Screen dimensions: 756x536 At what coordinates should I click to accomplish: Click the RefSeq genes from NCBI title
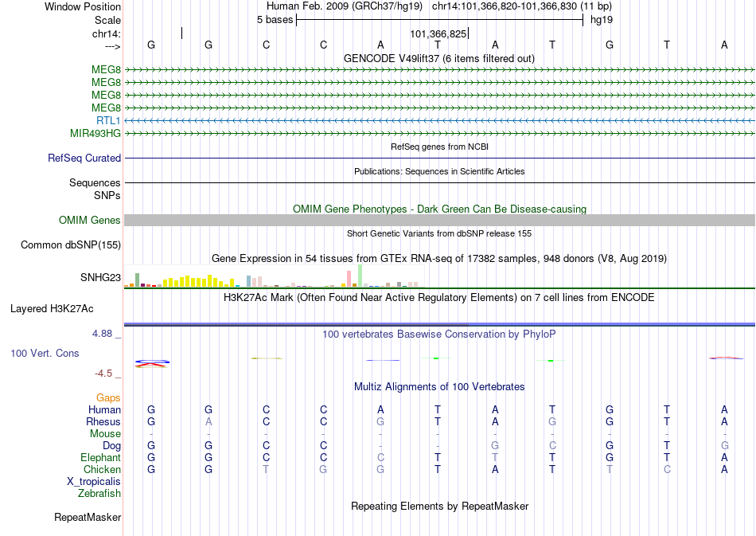point(439,147)
